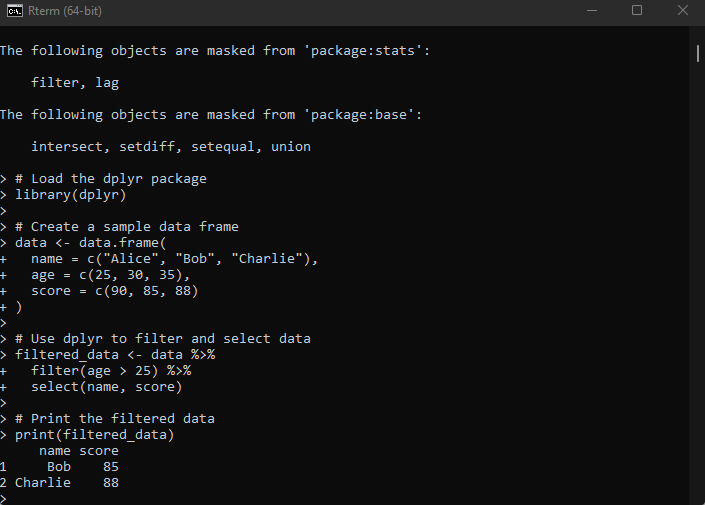The width and height of the screenshot is (705, 505).
Task: Click the "select(name, score)" line
Action: 106,387
